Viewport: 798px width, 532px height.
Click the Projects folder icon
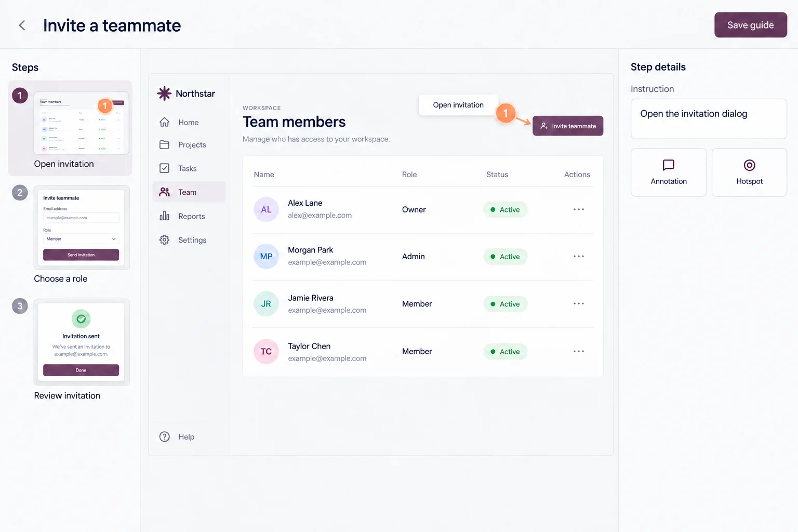(164, 145)
